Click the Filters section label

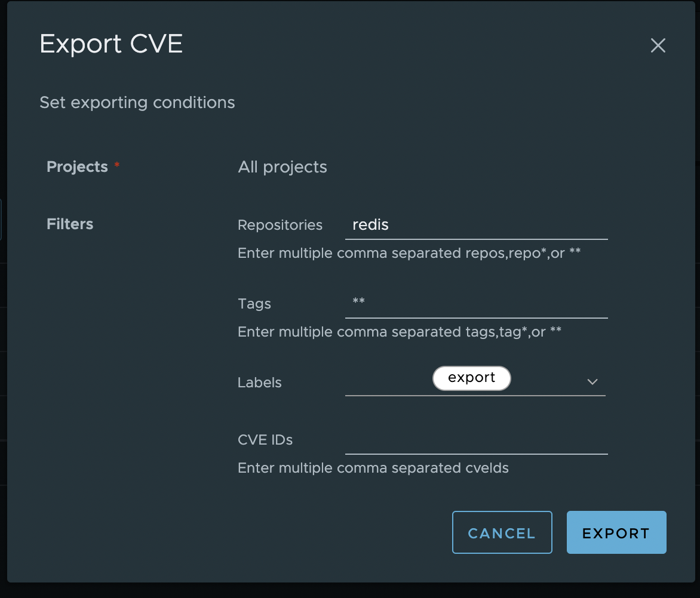pos(69,224)
